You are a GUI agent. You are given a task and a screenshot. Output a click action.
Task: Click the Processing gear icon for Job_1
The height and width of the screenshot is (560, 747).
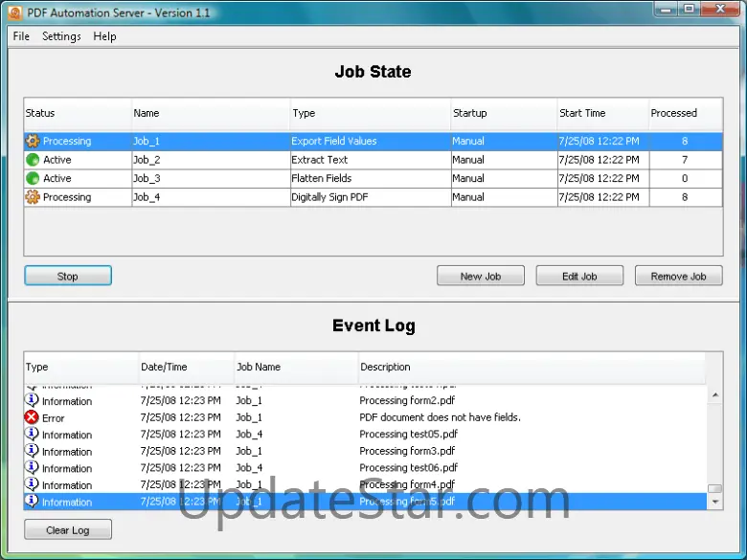(33, 141)
